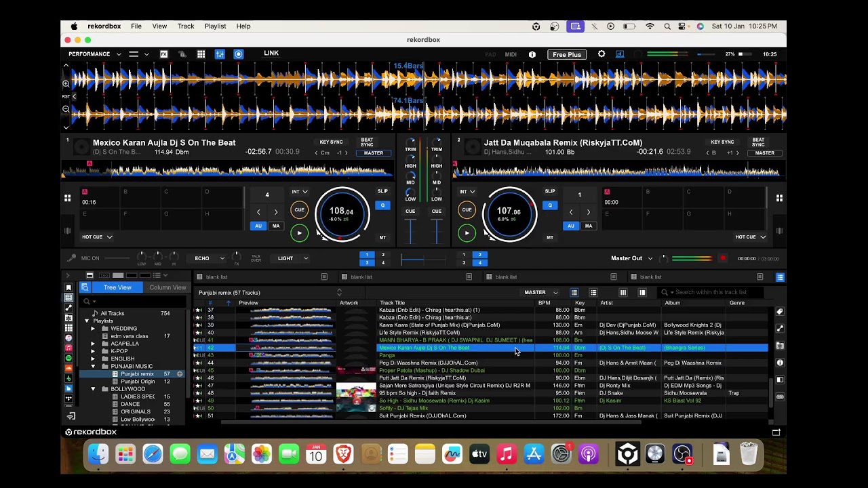The image size is (868, 488).
Task: Toggle auto loop AU on deck 2
Action: [571, 226]
